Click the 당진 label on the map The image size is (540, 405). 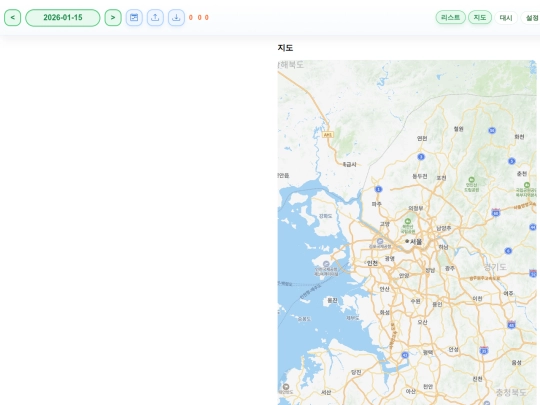(x=356, y=372)
